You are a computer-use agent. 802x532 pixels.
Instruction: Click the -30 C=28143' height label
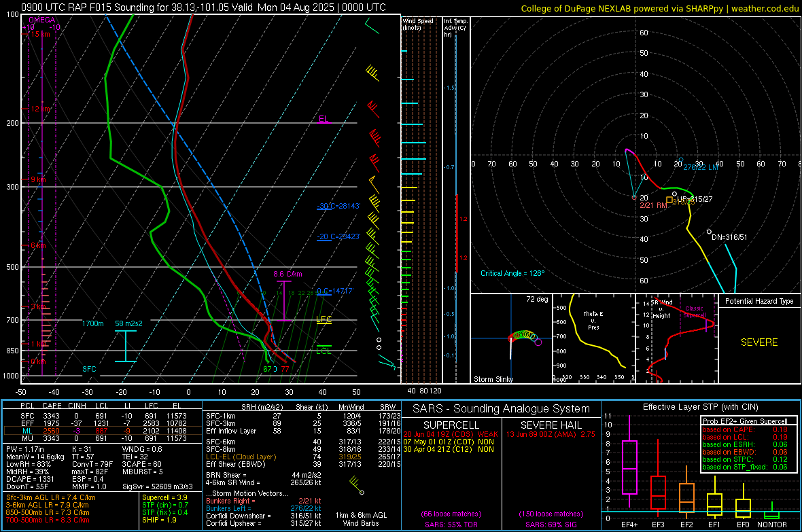coord(338,206)
